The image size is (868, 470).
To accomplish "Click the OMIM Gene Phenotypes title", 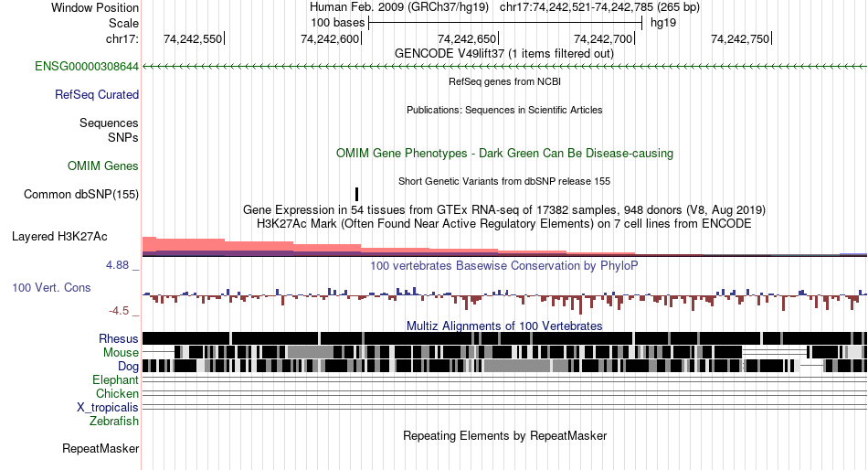I will [x=504, y=154].
